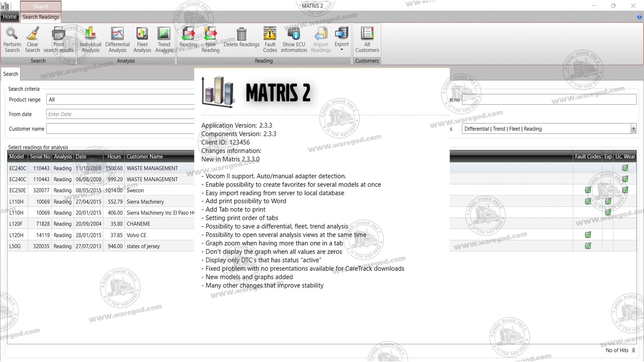Screen dimensions: 644x362
Task: Open Individual Analysis from the ribbon
Action: (x=90, y=34)
